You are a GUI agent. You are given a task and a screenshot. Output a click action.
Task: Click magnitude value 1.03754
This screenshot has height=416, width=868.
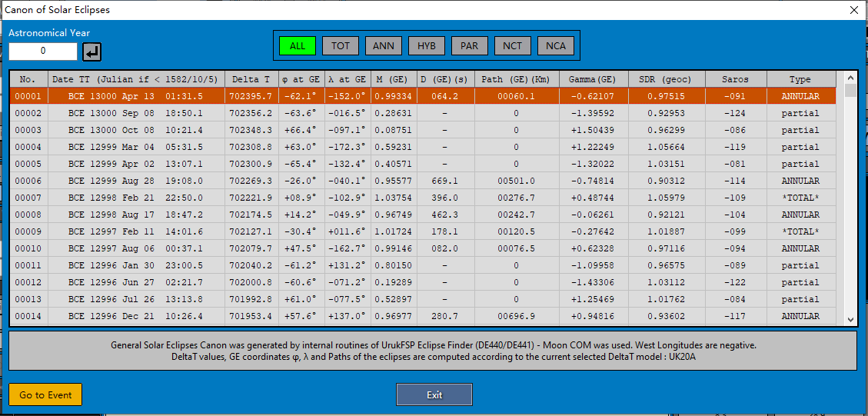tap(393, 198)
